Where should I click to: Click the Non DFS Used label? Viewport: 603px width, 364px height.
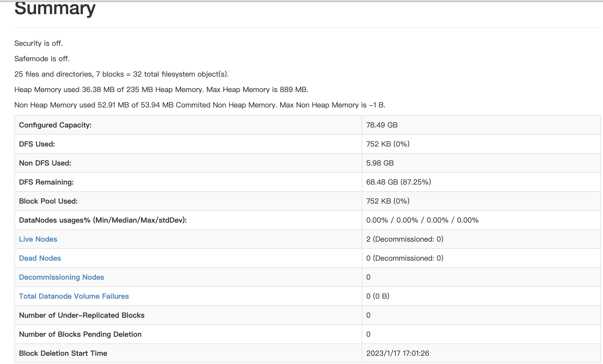[x=45, y=163]
